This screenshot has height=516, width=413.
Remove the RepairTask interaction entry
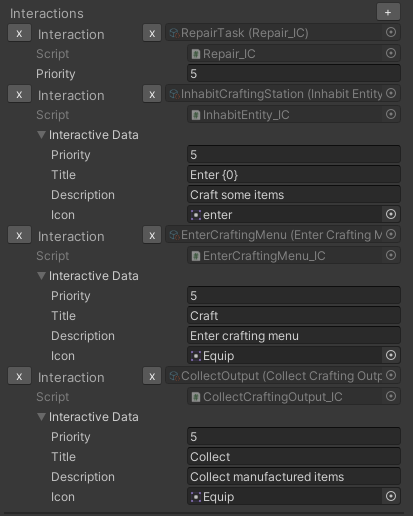[19, 33]
